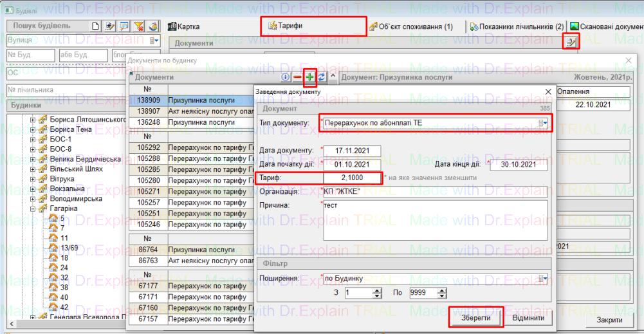Expand the Вокзальна street node
Viewport: 644px width, 334px height.
click(33, 189)
